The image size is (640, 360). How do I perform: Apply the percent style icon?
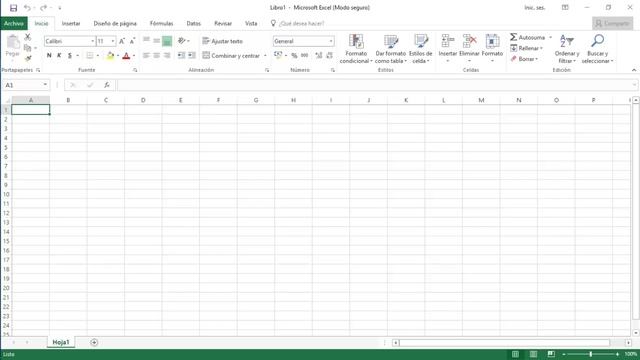point(294,56)
